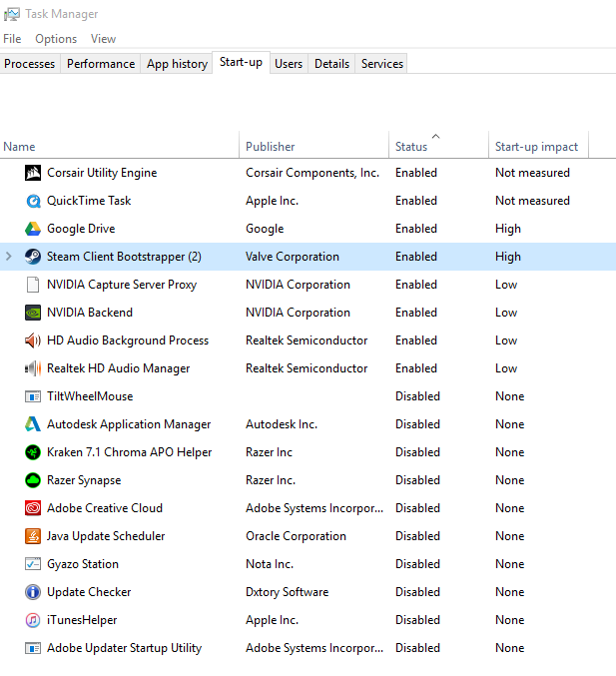Sort by the Publisher column header

[313, 146]
